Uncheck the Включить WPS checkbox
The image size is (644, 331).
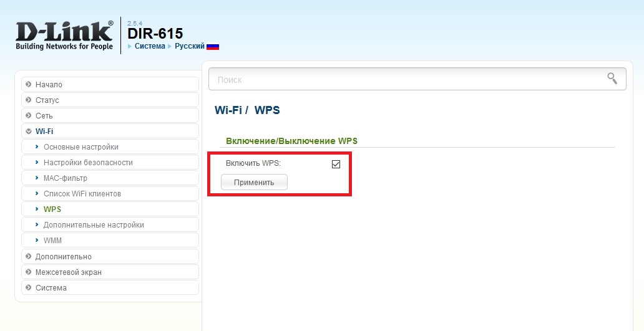336,164
